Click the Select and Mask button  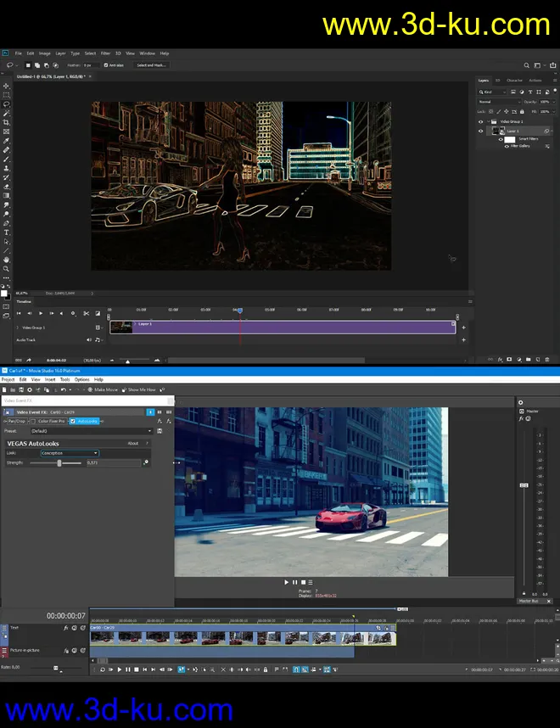click(x=152, y=64)
